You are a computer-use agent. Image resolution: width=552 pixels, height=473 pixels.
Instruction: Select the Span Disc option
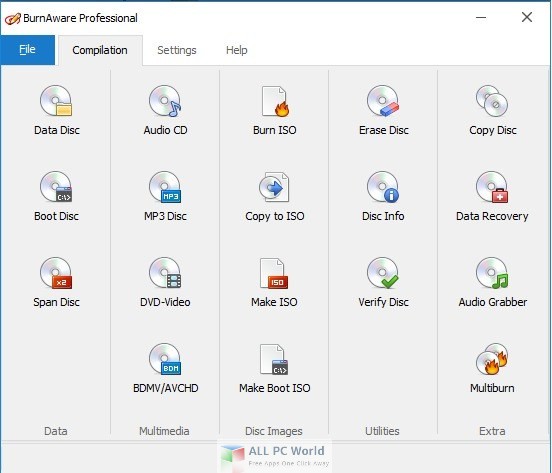56,282
